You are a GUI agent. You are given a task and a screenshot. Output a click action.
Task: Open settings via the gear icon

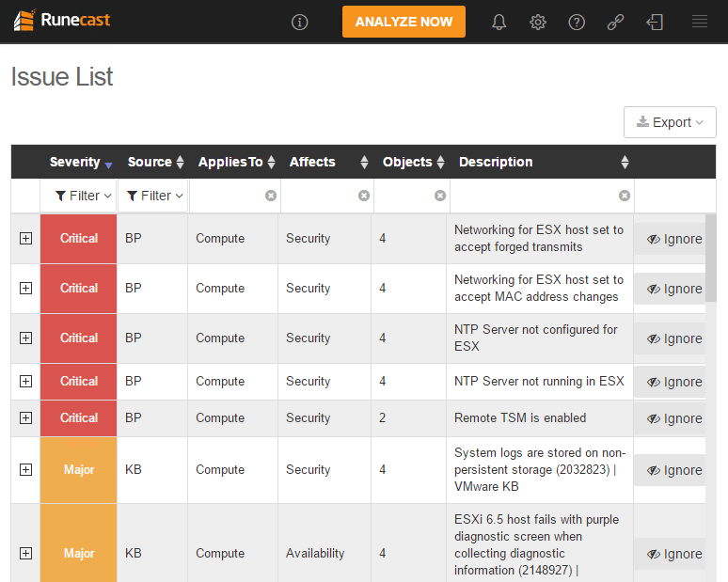tap(538, 23)
